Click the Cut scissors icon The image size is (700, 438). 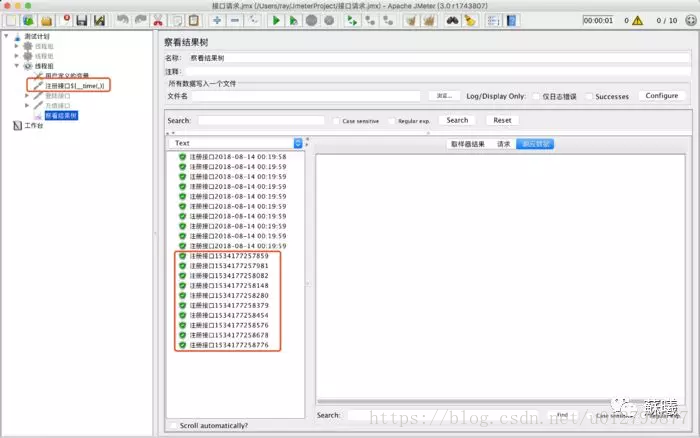coord(158,21)
